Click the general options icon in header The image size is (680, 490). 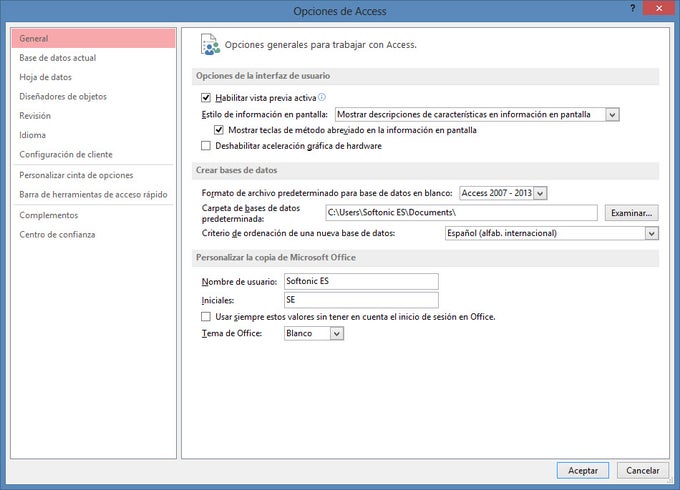point(210,44)
